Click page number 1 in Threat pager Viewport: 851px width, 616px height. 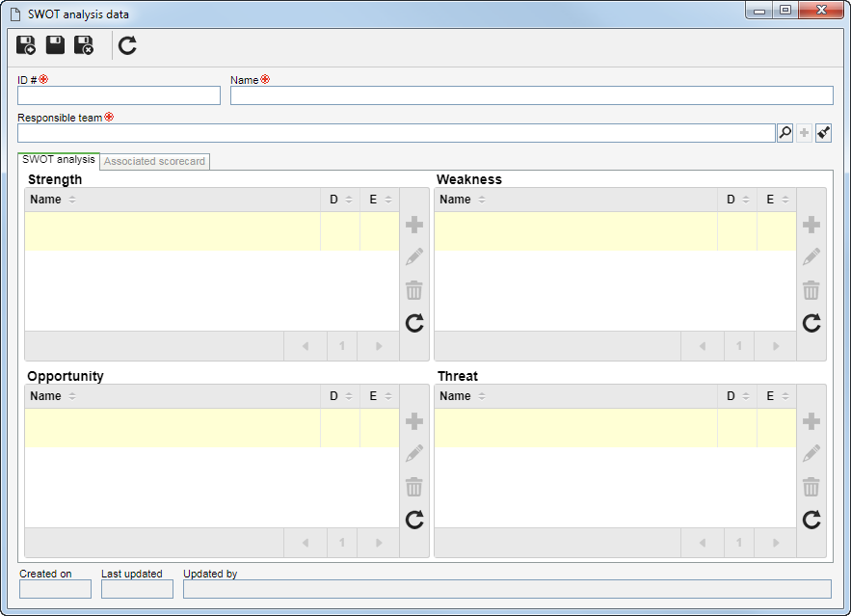[x=739, y=543]
